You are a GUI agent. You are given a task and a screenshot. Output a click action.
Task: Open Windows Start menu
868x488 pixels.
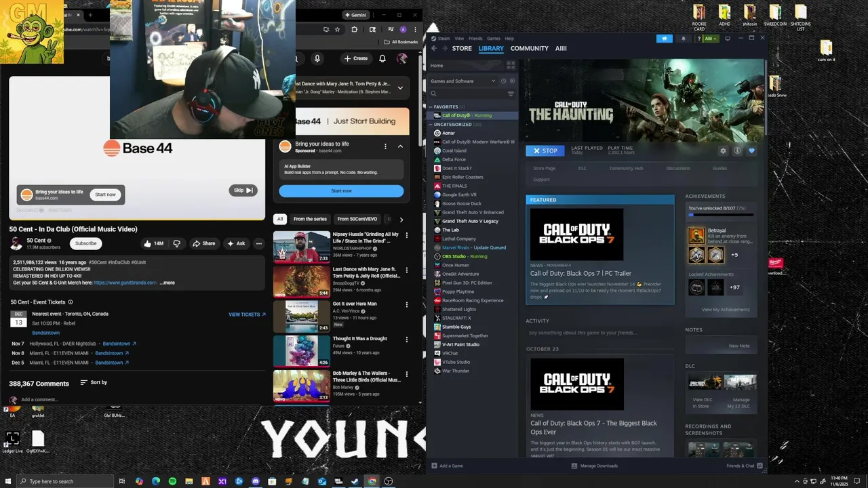point(8,481)
